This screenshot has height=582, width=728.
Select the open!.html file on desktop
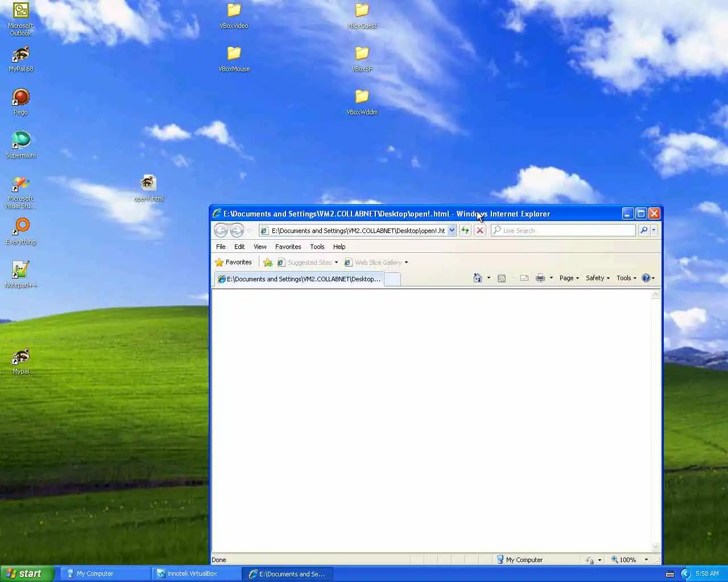pos(148,189)
